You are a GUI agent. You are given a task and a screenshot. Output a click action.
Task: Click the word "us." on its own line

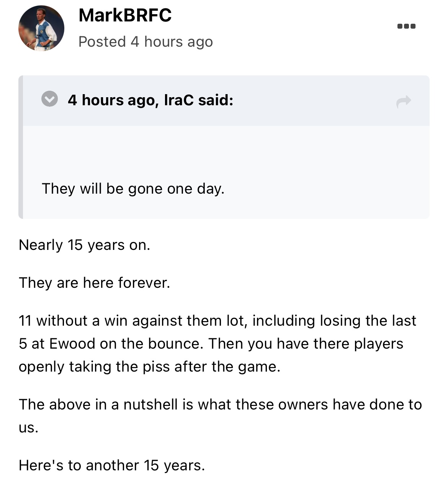pyautogui.click(x=29, y=427)
